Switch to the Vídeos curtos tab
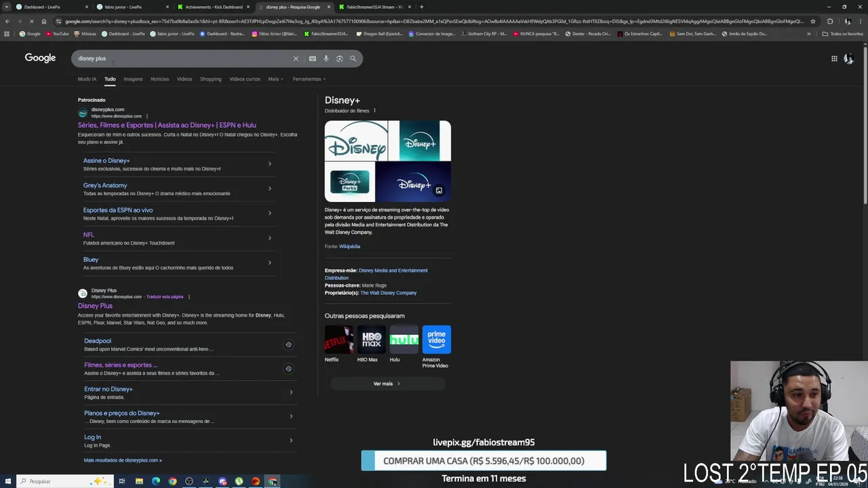This screenshot has height=488, width=868. (245, 79)
